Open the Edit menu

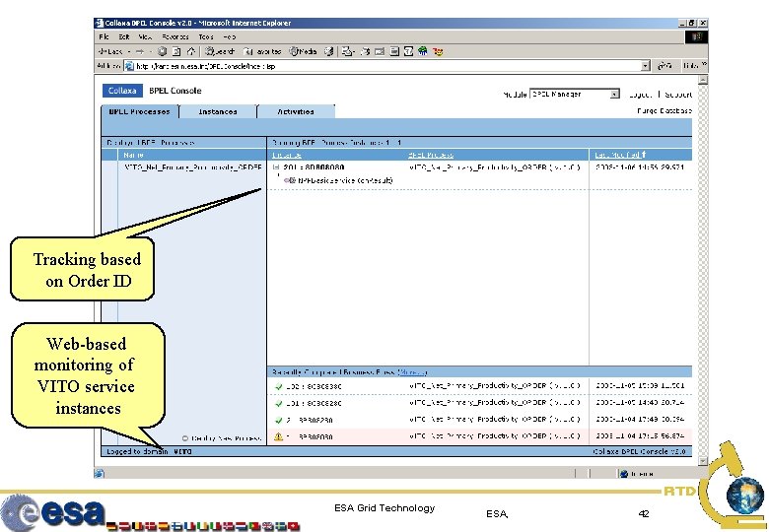pyautogui.click(x=124, y=36)
